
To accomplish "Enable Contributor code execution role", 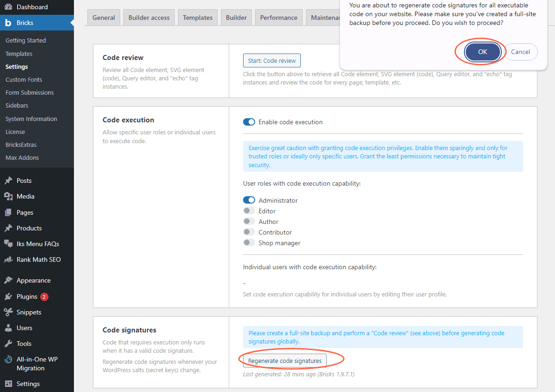I will pos(249,232).
